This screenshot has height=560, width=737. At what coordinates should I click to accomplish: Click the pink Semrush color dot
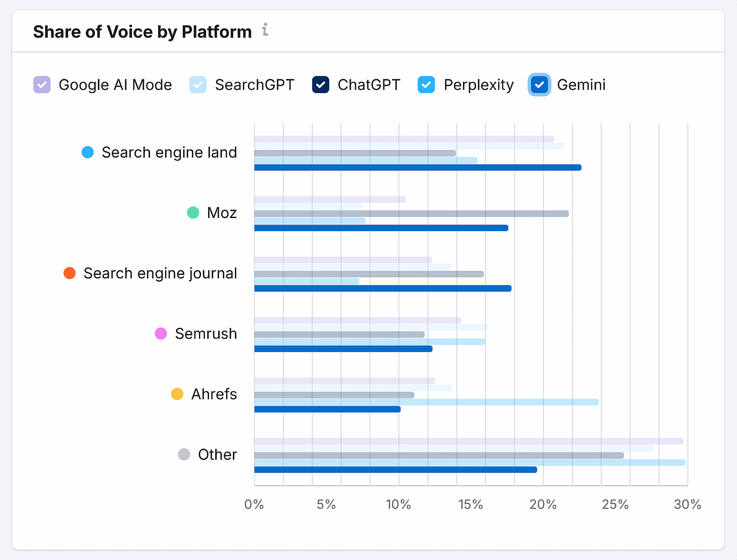(161, 333)
